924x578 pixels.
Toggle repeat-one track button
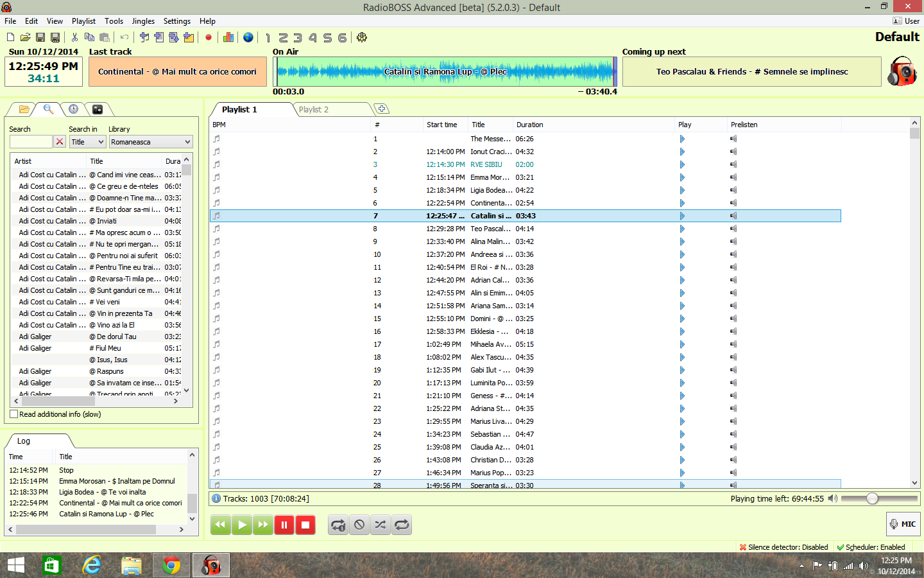(x=338, y=525)
